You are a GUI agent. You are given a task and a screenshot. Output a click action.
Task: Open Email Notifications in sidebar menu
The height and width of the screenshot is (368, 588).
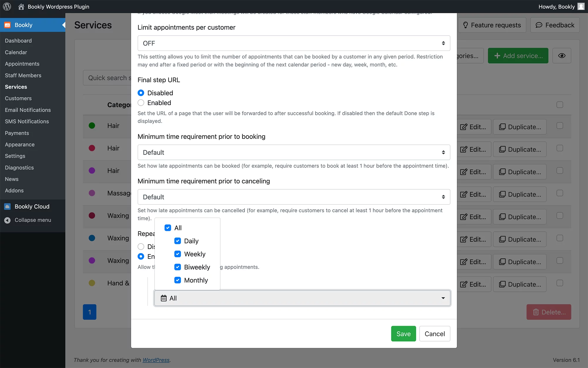point(28,110)
